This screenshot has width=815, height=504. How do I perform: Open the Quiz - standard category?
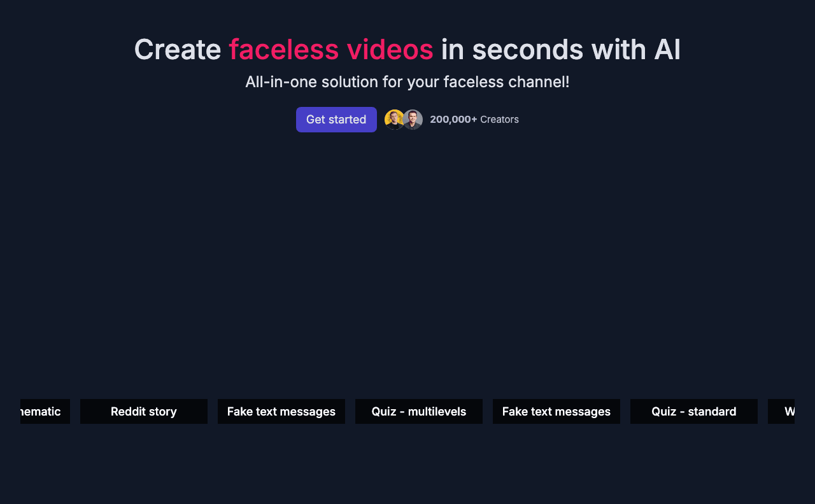point(694,411)
